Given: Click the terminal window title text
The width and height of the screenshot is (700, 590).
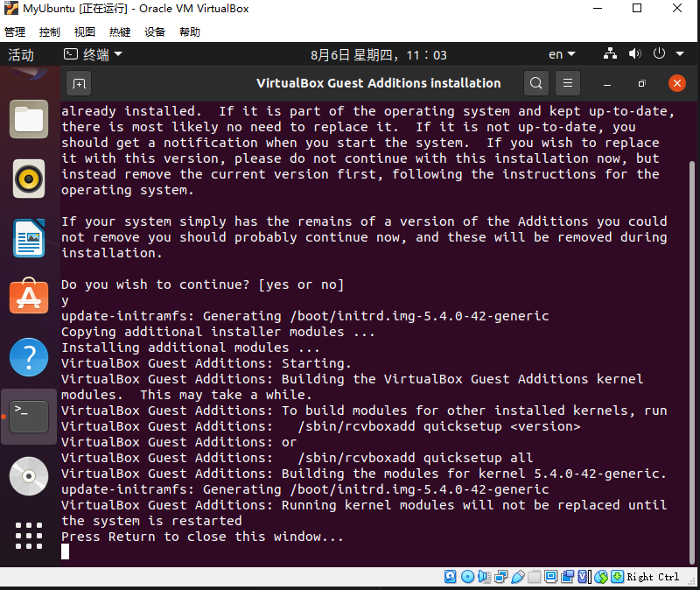Looking at the screenshot, I should point(379,83).
